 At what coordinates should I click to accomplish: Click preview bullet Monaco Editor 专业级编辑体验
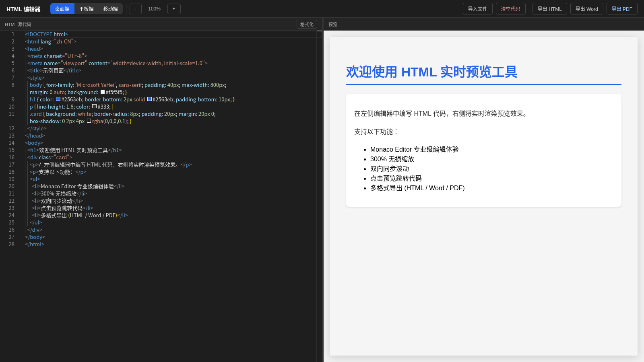pyautogui.click(x=415, y=149)
